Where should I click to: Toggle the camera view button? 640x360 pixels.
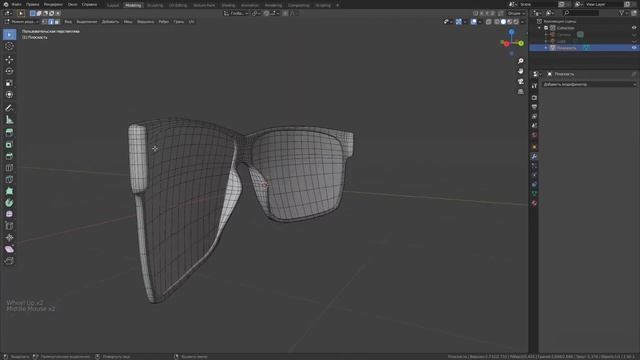pyautogui.click(x=521, y=82)
